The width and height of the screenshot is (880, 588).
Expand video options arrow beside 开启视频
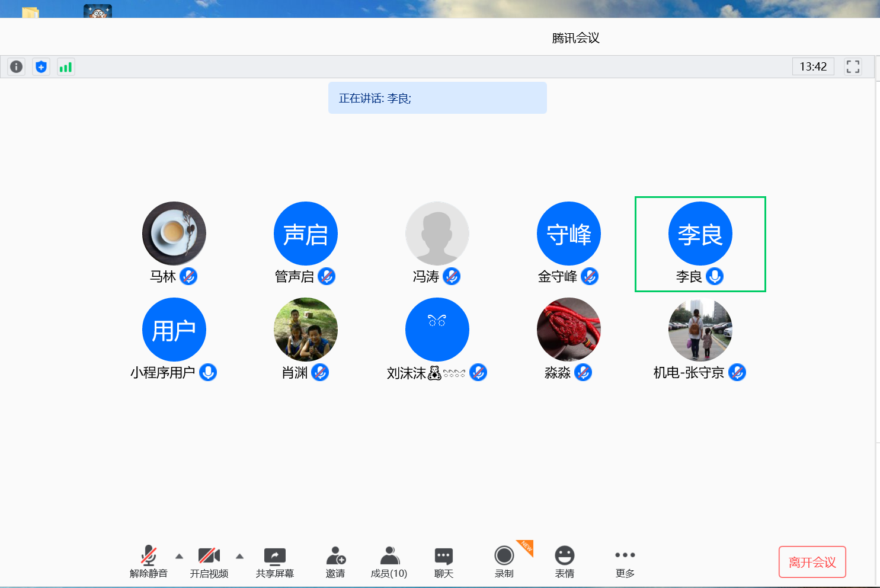click(239, 556)
